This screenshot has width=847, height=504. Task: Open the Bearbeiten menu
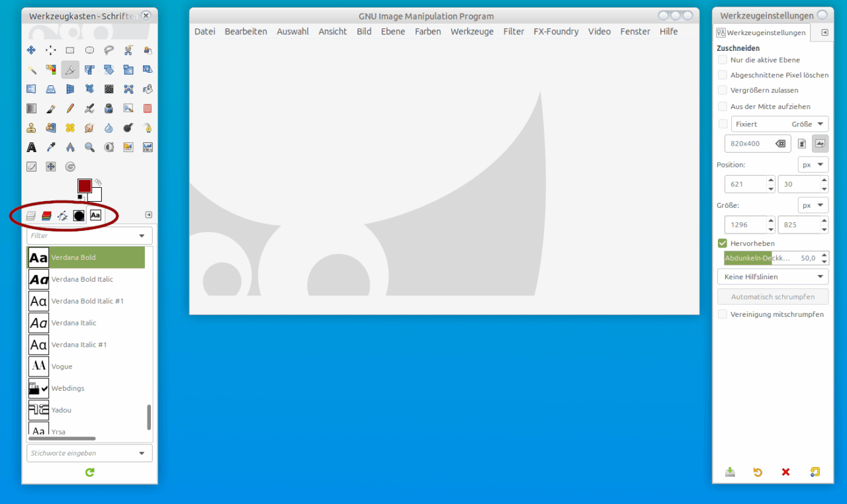(245, 31)
